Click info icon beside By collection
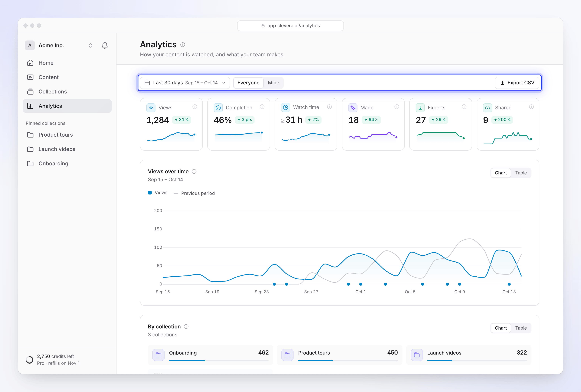This screenshot has height=392, width=581. click(x=186, y=327)
